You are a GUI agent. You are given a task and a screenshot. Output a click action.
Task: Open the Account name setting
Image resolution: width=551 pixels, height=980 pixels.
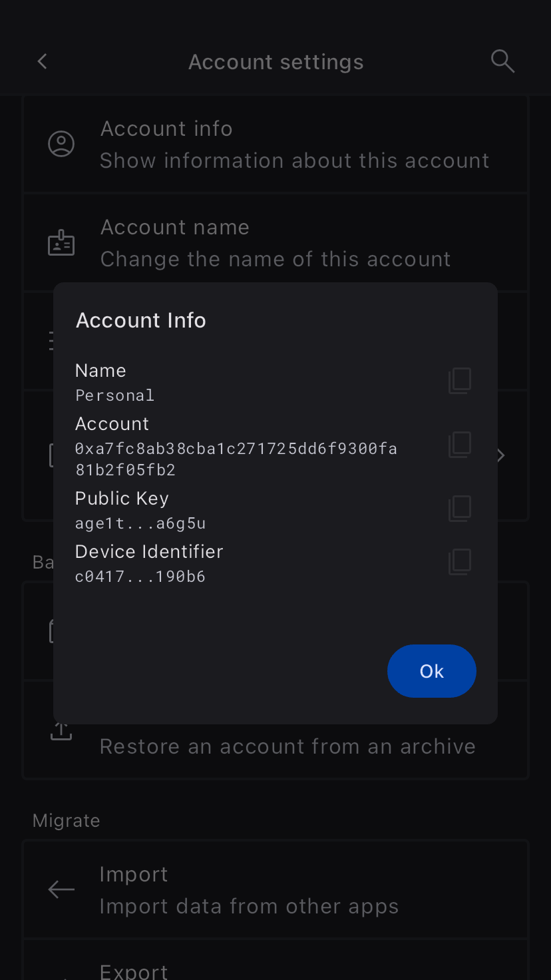(275, 243)
